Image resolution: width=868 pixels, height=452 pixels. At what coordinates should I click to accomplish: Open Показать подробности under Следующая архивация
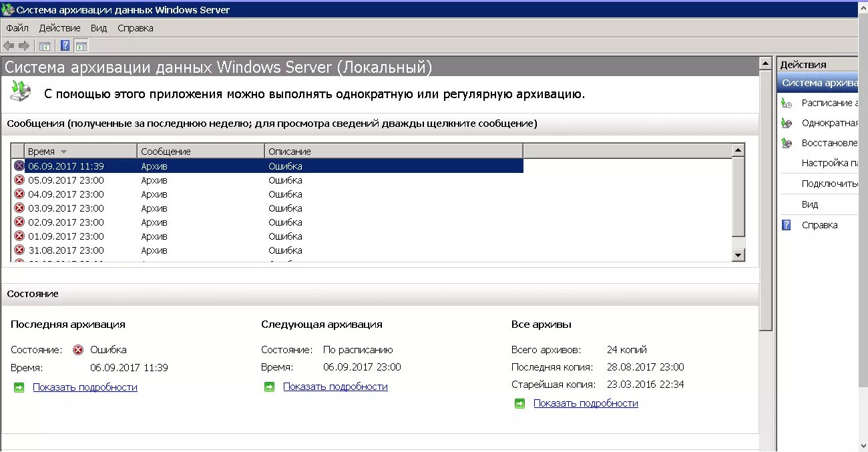tap(335, 387)
